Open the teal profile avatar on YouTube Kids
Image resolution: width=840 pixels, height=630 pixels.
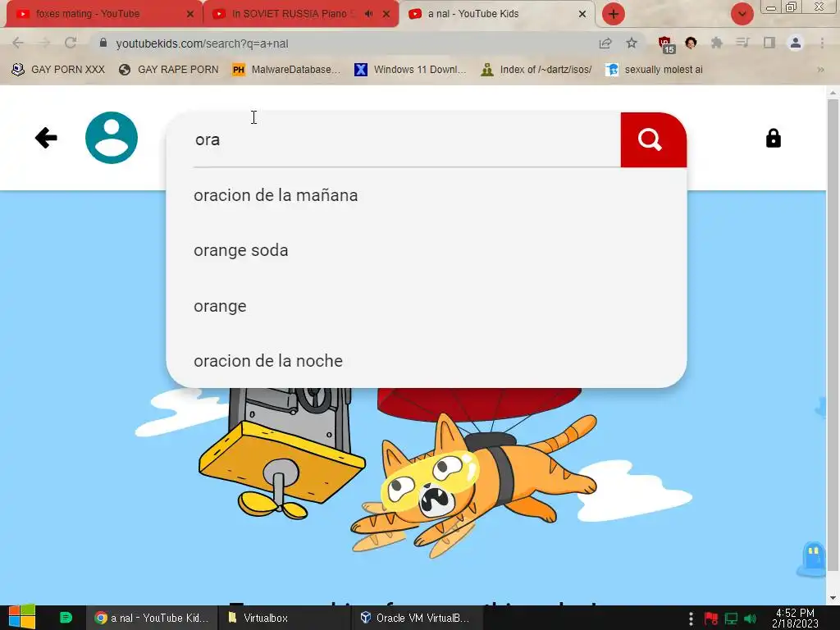pos(112,138)
